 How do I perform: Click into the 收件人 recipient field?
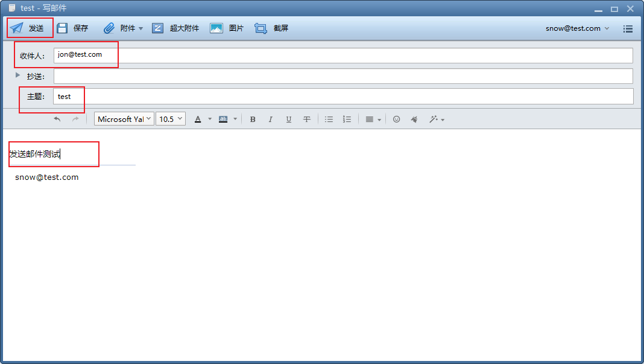coord(343,56)
